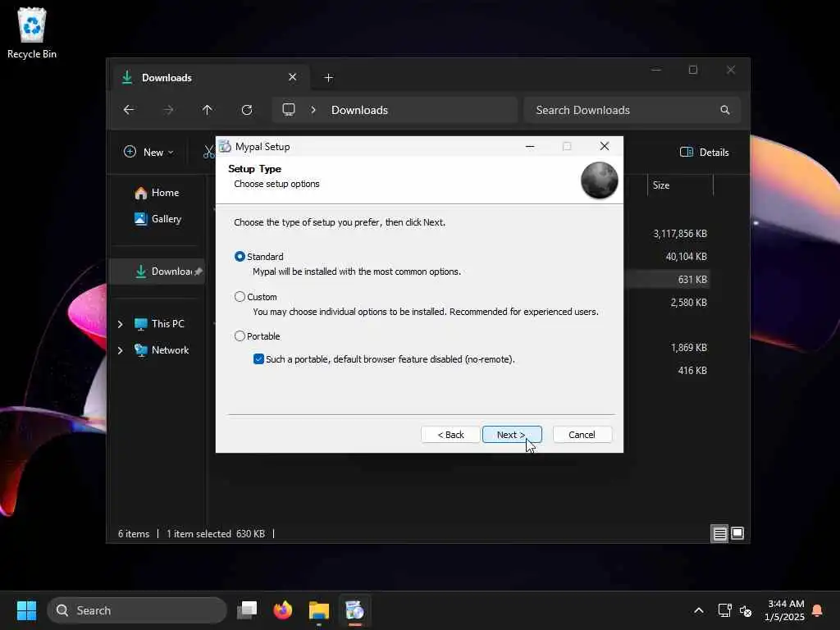
Task: Expand the This PC tree node
Action: tap(121, 324)
